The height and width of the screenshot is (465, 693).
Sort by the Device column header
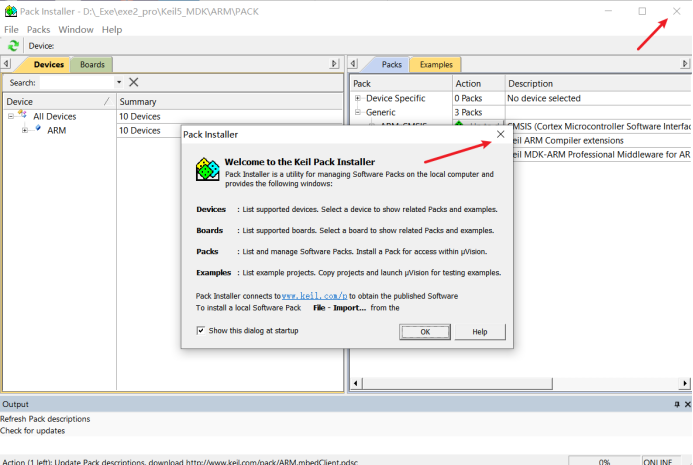pyautogui.click(x=59, y=102)
